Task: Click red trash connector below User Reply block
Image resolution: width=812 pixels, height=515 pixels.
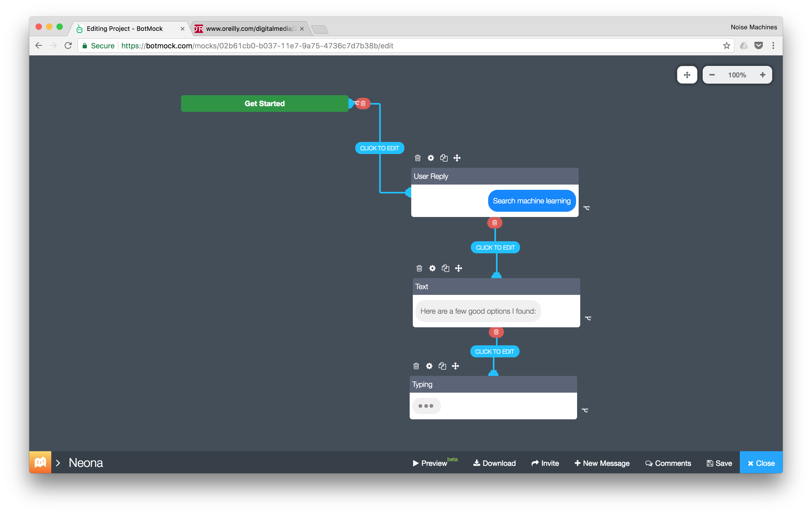Action: (x=494, y=222)
